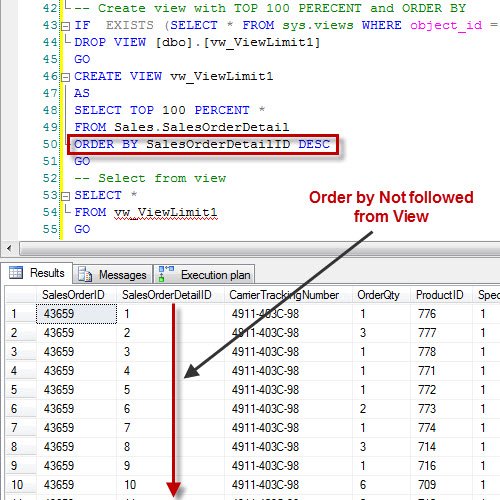Screen dimensions: 500x500
Task: Click ProductID cell 771
Action: point(441,371)
